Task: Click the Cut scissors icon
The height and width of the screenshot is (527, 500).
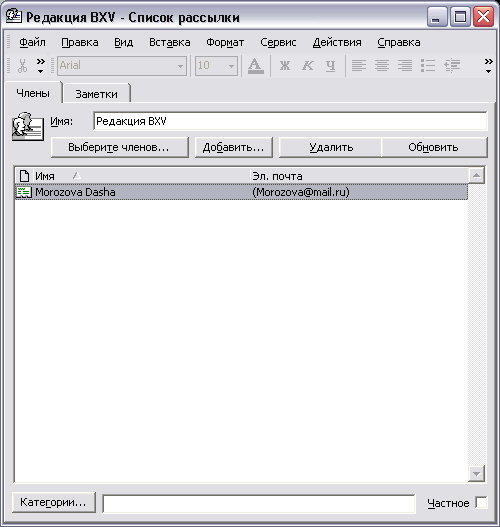Action: pos(22,66)
